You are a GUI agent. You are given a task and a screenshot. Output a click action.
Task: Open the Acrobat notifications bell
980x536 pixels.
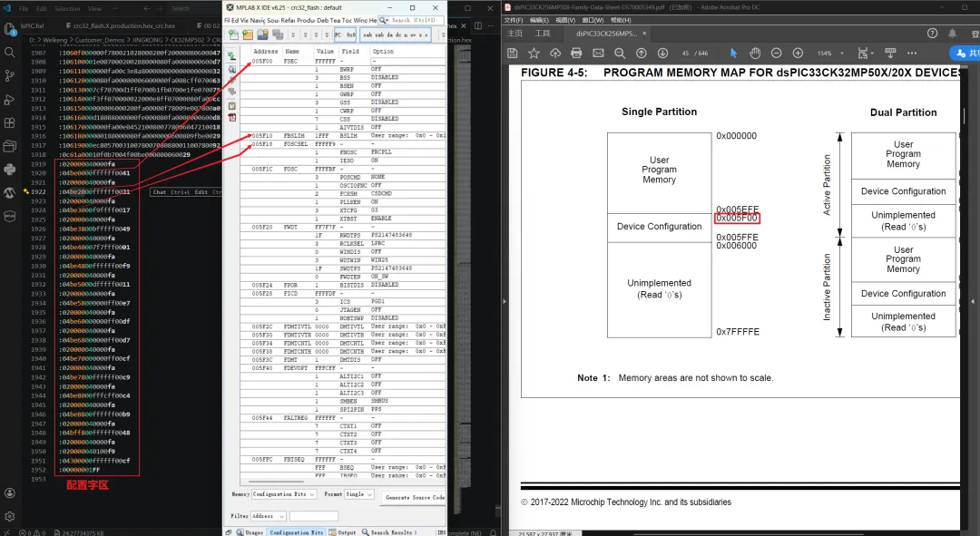pos(952,34)
